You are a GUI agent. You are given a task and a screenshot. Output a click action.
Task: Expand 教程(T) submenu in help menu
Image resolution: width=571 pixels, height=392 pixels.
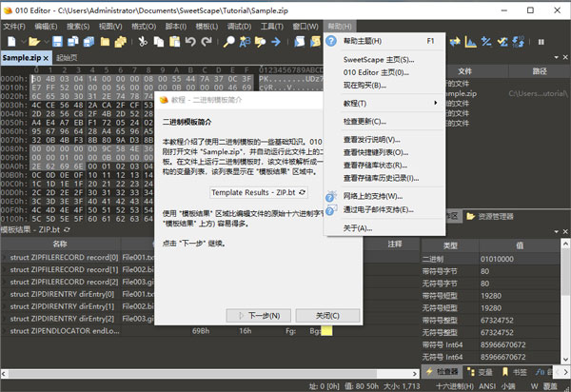click(384, 103)
